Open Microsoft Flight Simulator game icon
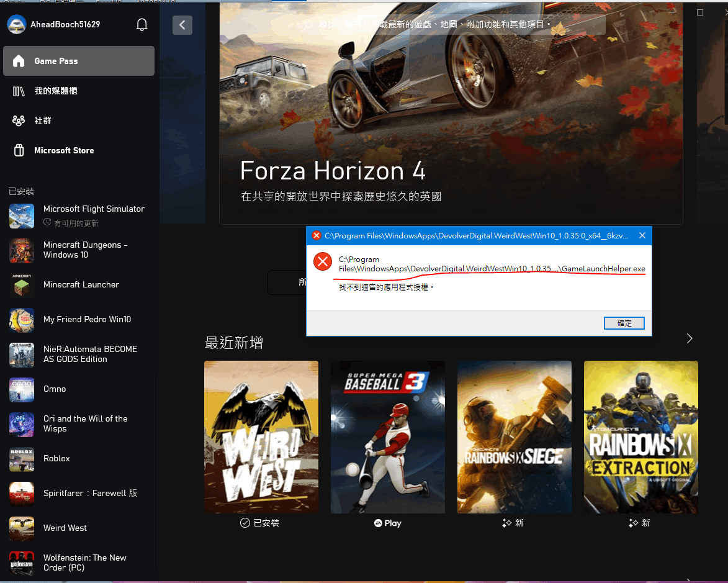This screenshot has width=728, height=583. (x=22, y=216)
